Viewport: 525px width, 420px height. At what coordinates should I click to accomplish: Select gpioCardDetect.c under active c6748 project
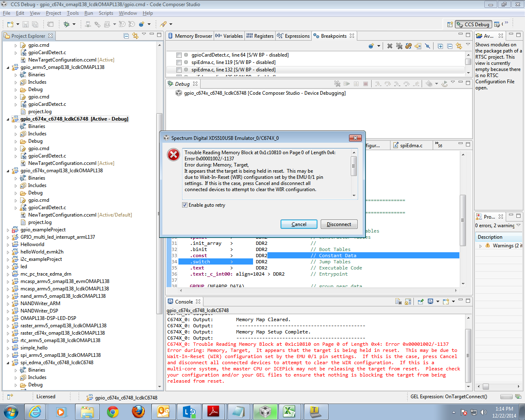[47, 156]
